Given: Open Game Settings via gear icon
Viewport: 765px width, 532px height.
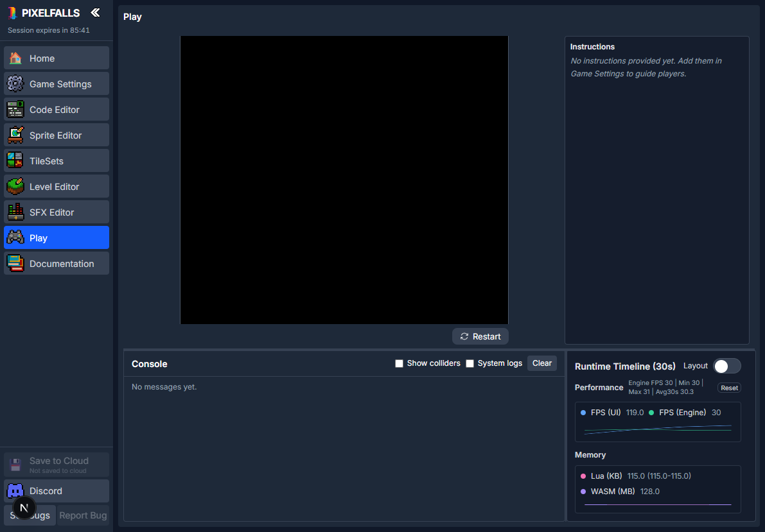Looking at the screenshot, I should [15, 84].
